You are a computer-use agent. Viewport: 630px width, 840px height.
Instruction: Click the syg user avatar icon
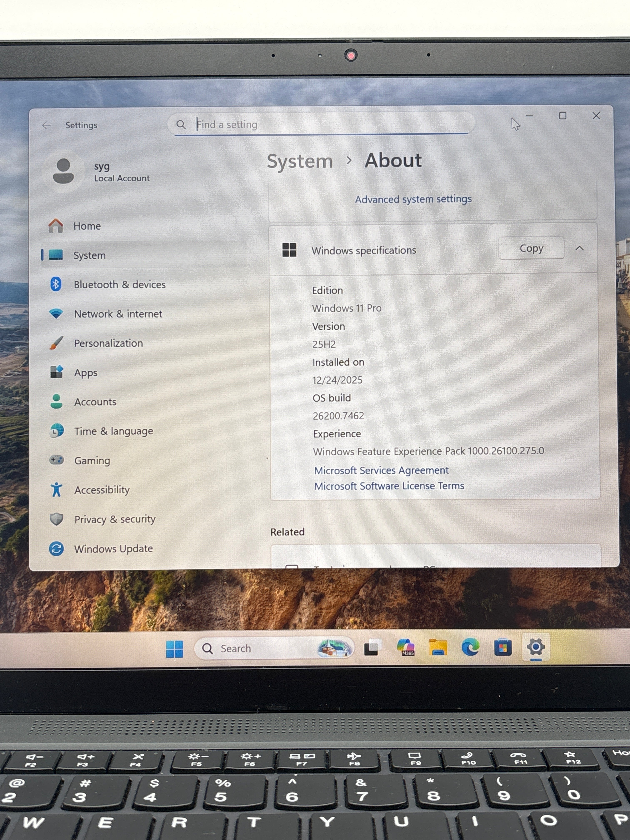tap(63, 171)
